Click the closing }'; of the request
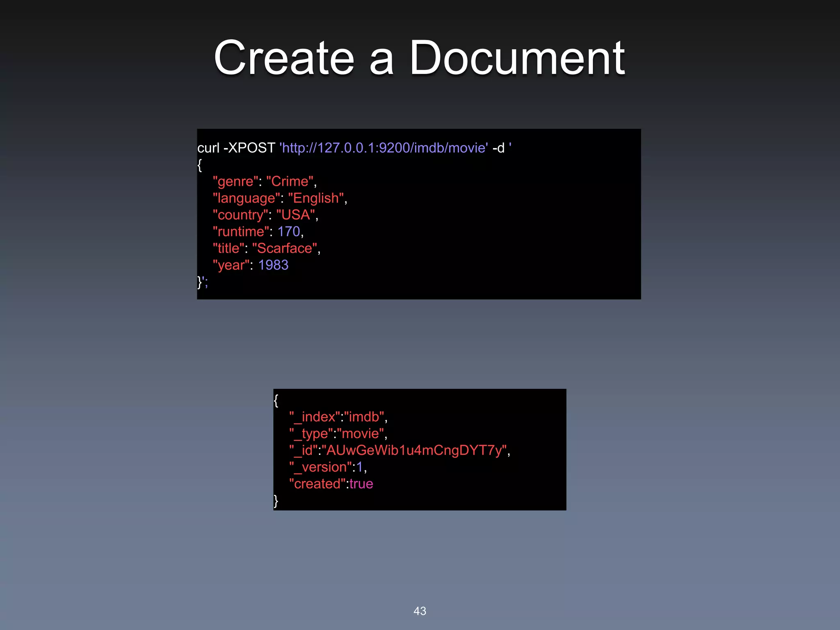The width and height of the screenshot is (840, 630). coord(203,282)
